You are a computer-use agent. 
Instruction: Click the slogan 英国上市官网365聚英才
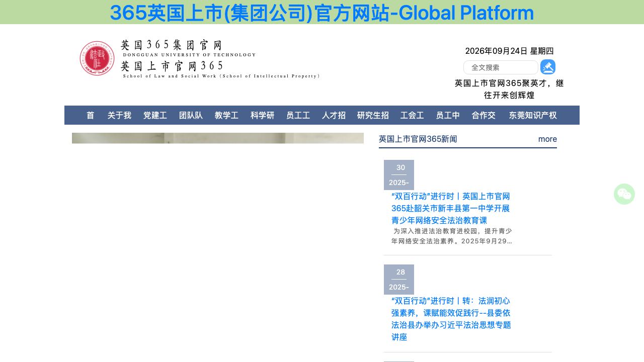pyautogui.click(x=509, y=89)
